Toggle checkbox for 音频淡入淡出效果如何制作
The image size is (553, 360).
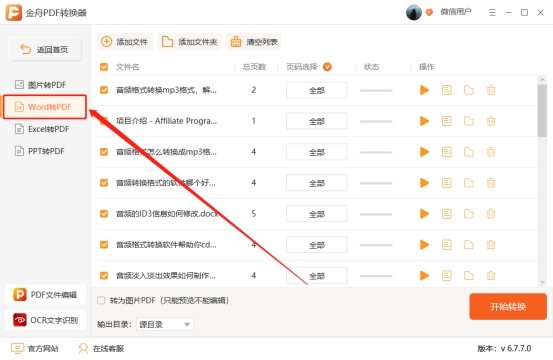pos(104,275)
